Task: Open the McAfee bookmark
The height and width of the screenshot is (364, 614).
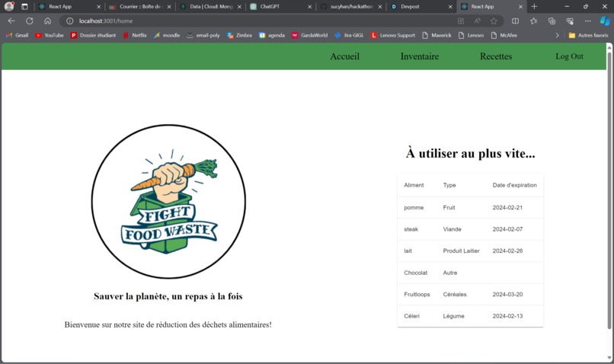Action: click(504, 35)
